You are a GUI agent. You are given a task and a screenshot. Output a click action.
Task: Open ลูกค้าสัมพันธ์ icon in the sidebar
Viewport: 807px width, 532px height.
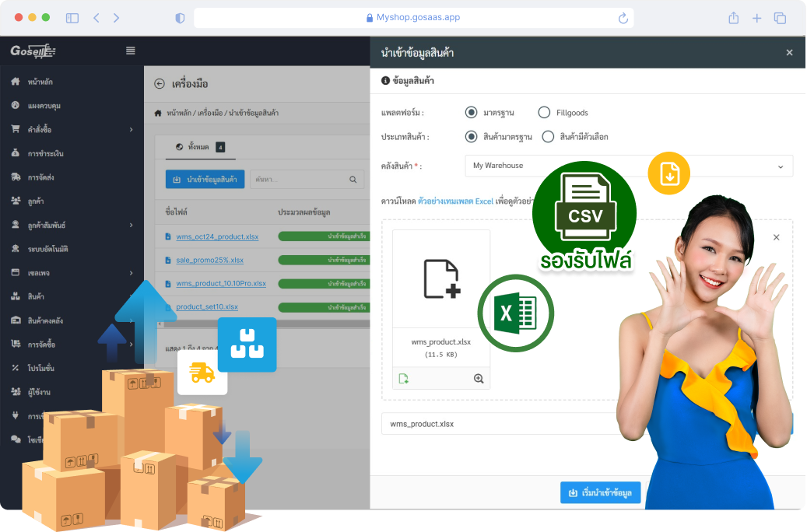pyautogui.click(x=16, y=224)
